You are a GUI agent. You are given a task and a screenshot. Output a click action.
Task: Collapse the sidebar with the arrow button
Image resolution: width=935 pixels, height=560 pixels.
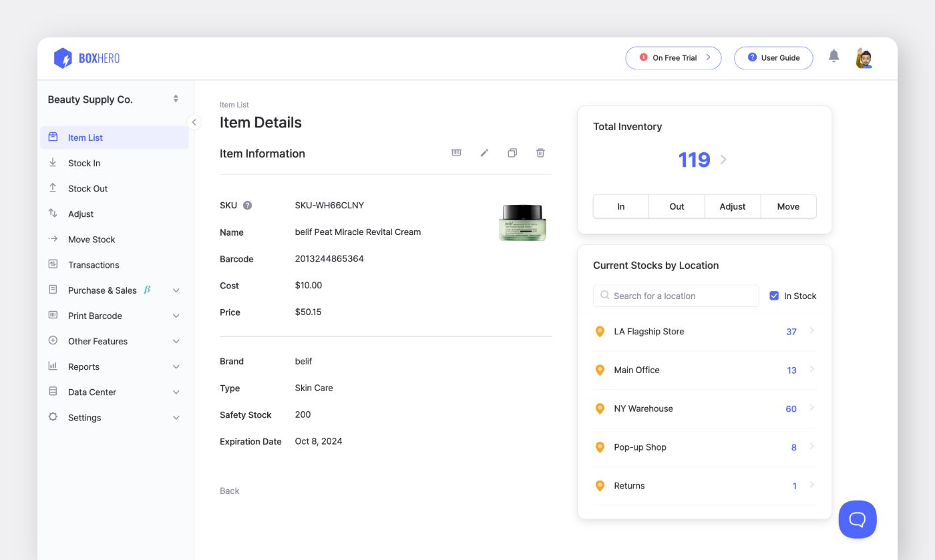194,122
